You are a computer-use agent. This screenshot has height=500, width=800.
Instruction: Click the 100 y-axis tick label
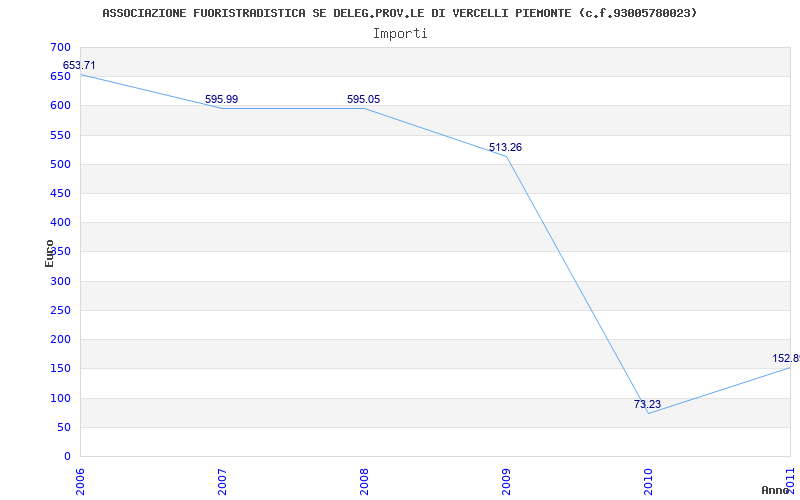coord(60,398)
